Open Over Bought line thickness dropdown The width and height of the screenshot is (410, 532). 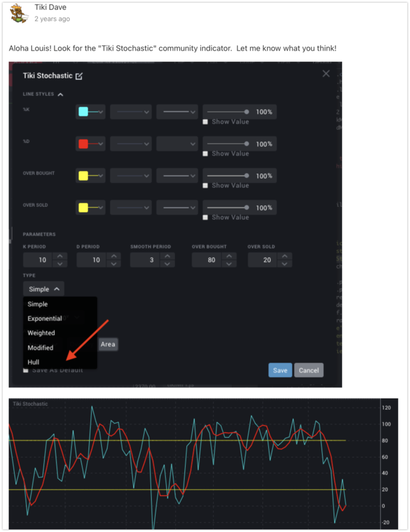[130, 176]
